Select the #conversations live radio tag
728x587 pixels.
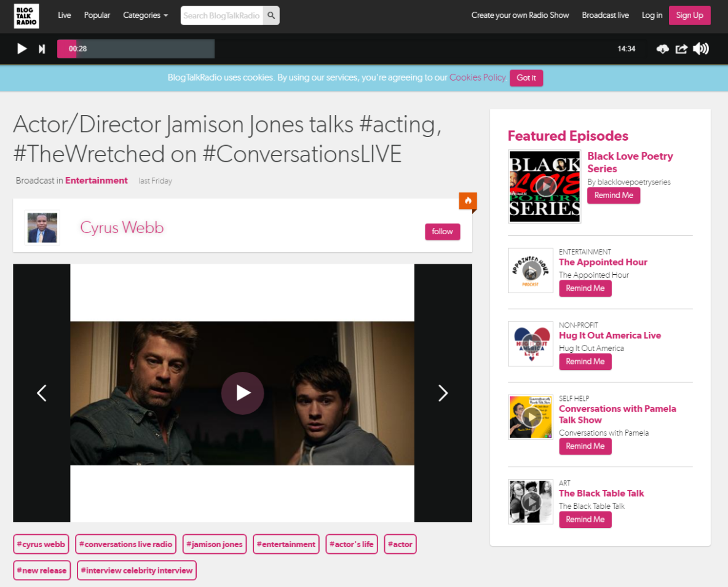126,545
